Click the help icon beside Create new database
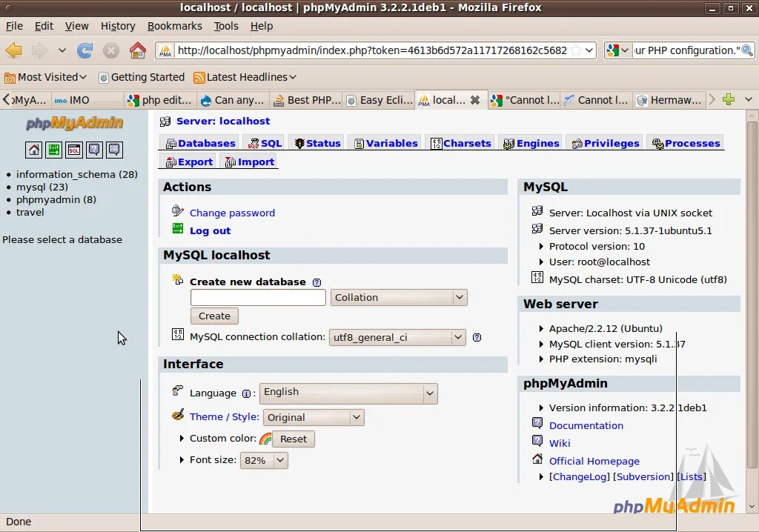The image size is (759, 532). pos(316,283)
